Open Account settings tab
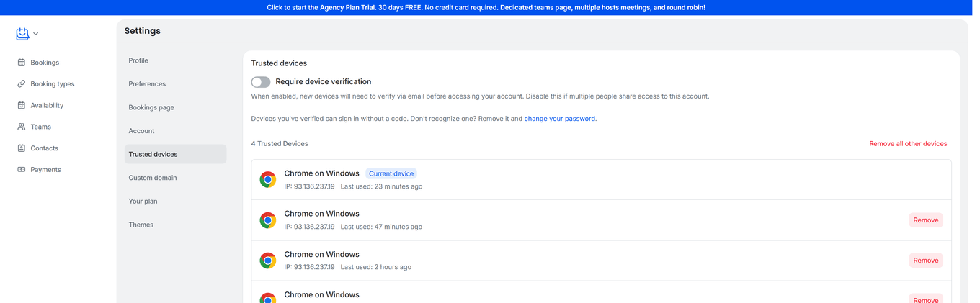 click(175, 131)
